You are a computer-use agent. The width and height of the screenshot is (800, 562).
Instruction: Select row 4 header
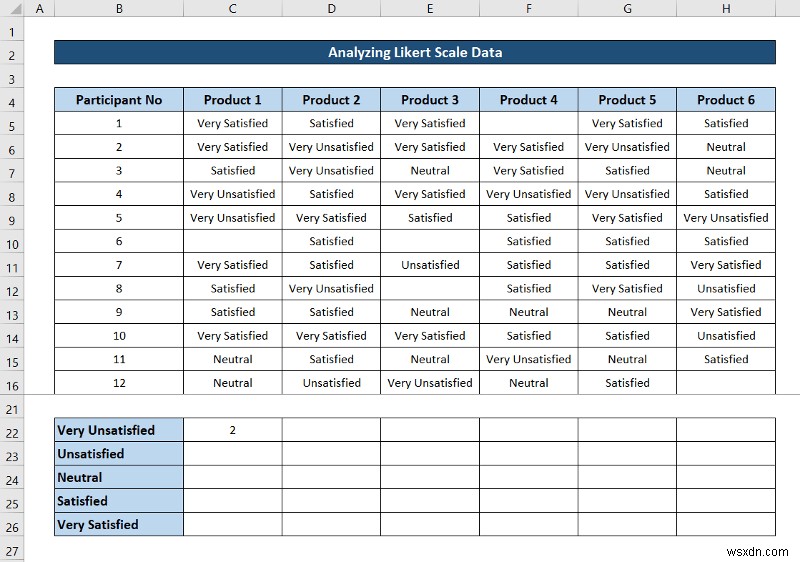[x=12, y=103]
